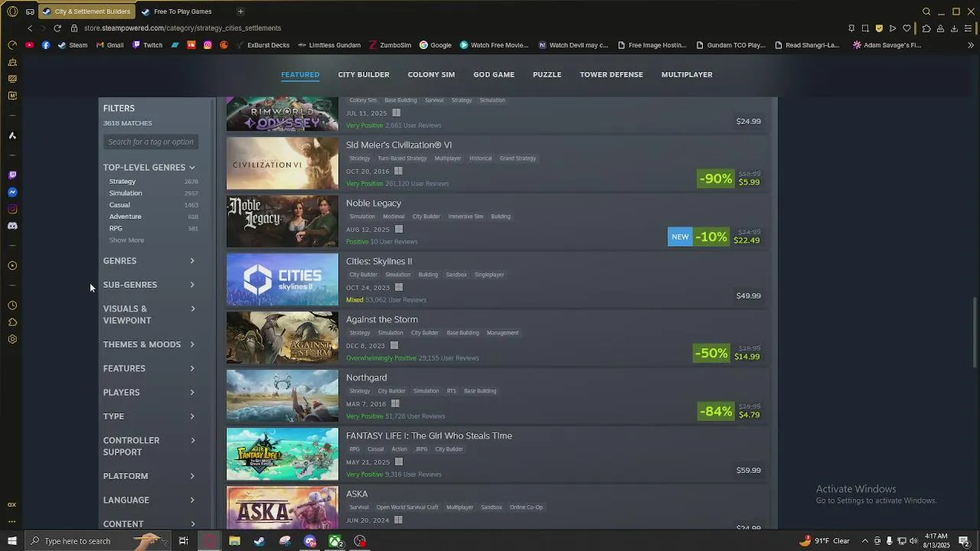The width and height of the screenshot is (980, 551).
Task: Click the tag search input field
Action: 151,142
